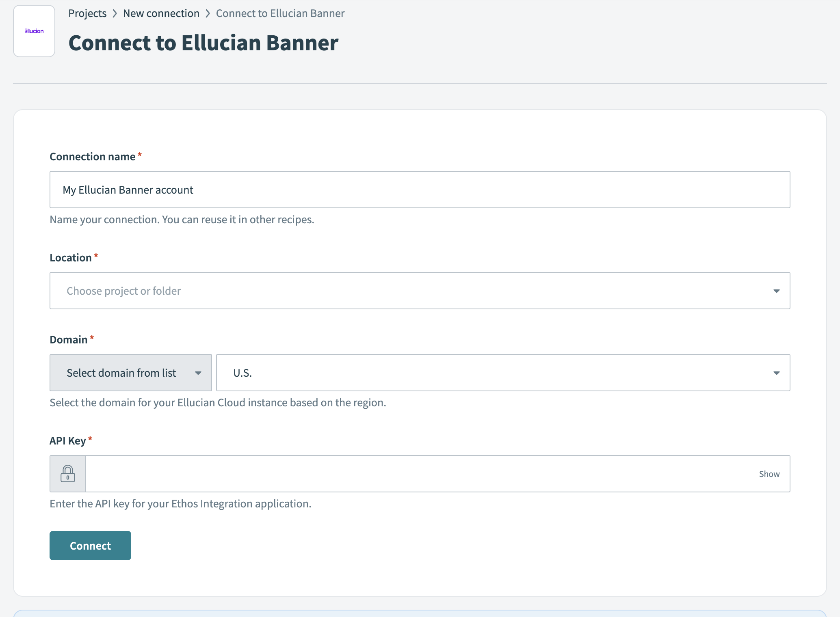
Task: Click the lock icon on the API Key field
Action: (67, 473)
